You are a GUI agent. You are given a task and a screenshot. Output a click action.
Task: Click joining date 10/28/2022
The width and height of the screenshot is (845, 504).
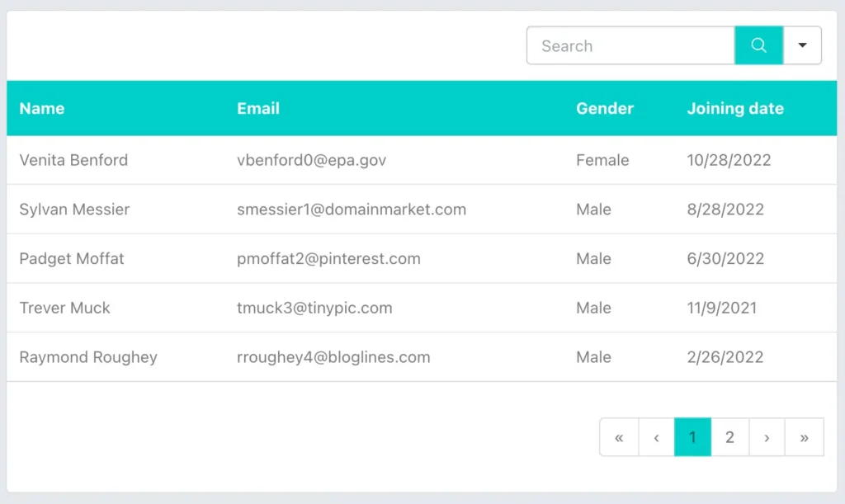(x=729, y=160)
